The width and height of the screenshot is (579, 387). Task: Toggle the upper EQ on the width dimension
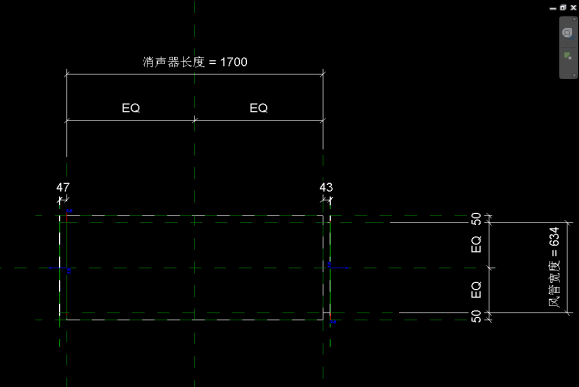(476, 244)
